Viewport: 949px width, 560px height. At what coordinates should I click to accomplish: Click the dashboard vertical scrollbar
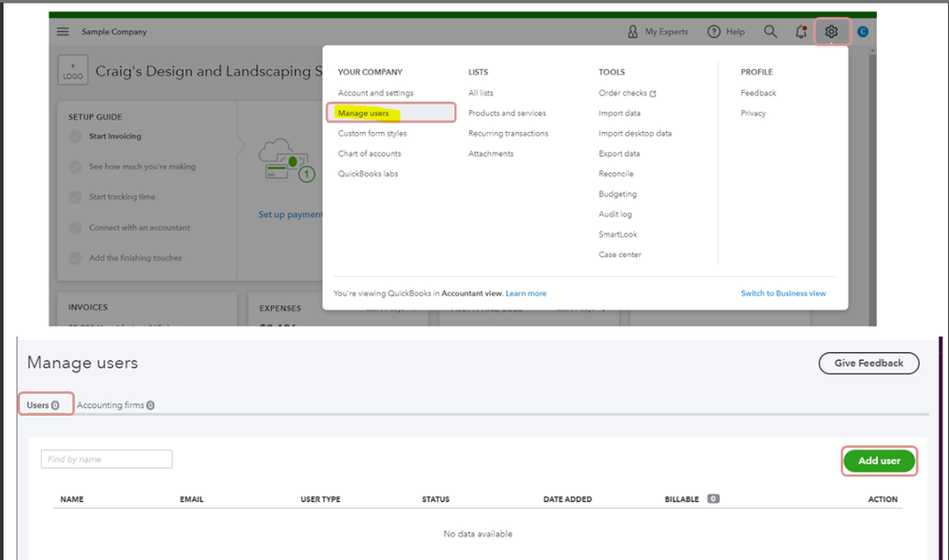coord(872,186)
